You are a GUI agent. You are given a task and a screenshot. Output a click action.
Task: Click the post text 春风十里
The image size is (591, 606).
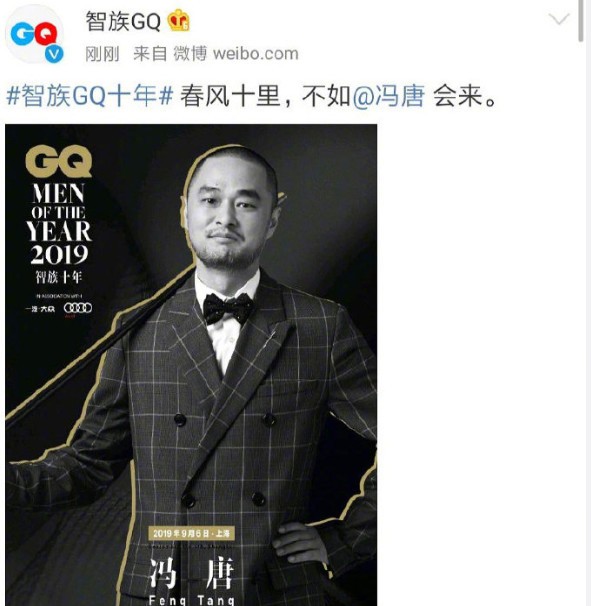(230, 95)
